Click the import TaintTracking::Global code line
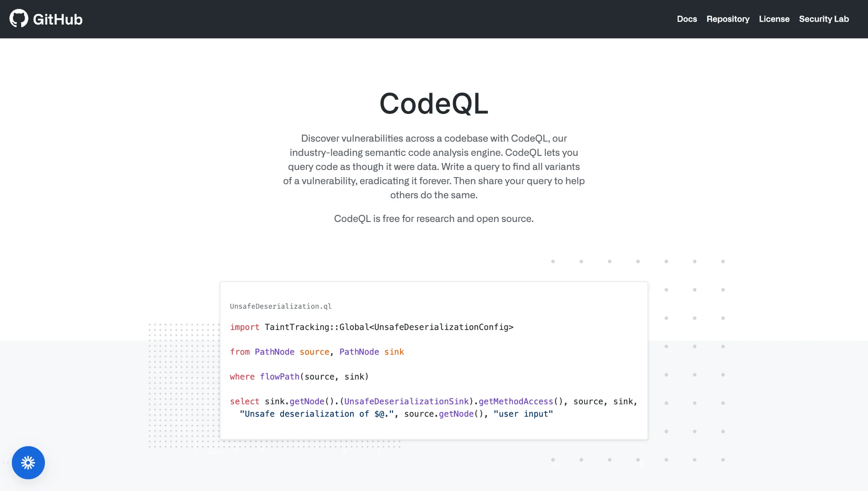The height and width of the screenshot is (491, 868). (x=372, y=327)
